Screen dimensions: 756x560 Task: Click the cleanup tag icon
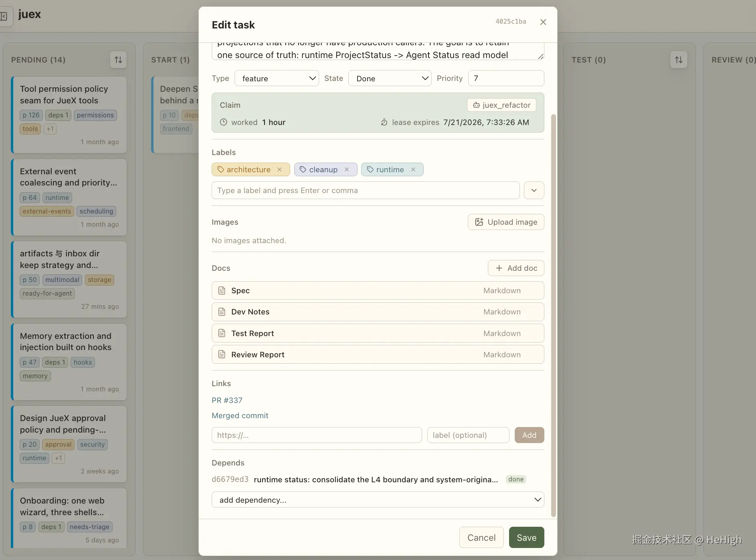click(303, 169)
